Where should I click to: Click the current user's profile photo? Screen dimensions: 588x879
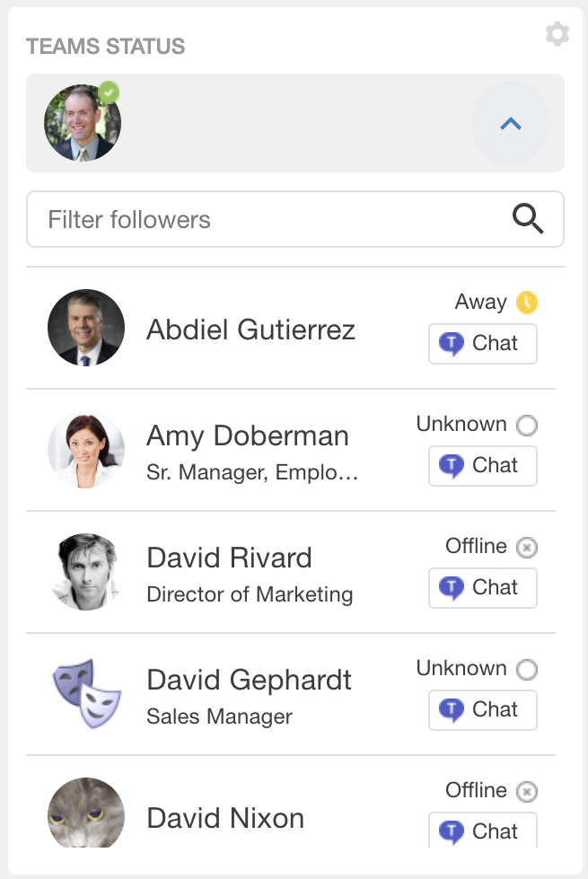point(83,123)
